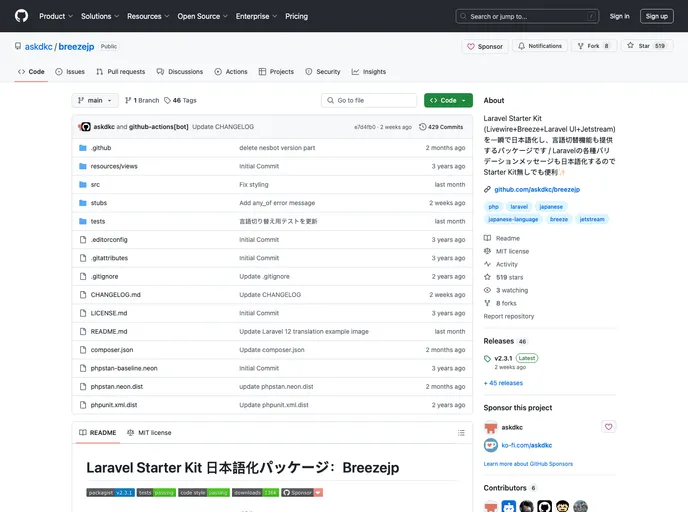Open the .github folder
Image resolution: width=688 pixels, height=512 pixels.
pyautogui.click(x=101, y=147)
